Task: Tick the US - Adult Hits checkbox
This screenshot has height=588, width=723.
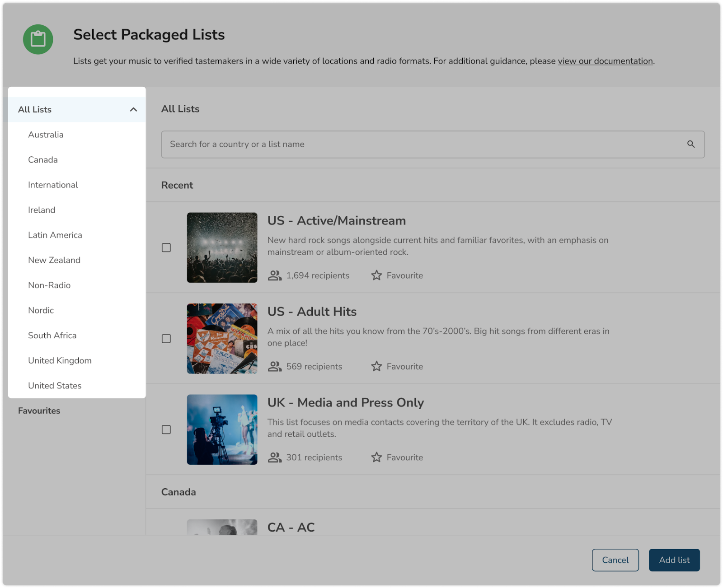Action: (166, 339)
